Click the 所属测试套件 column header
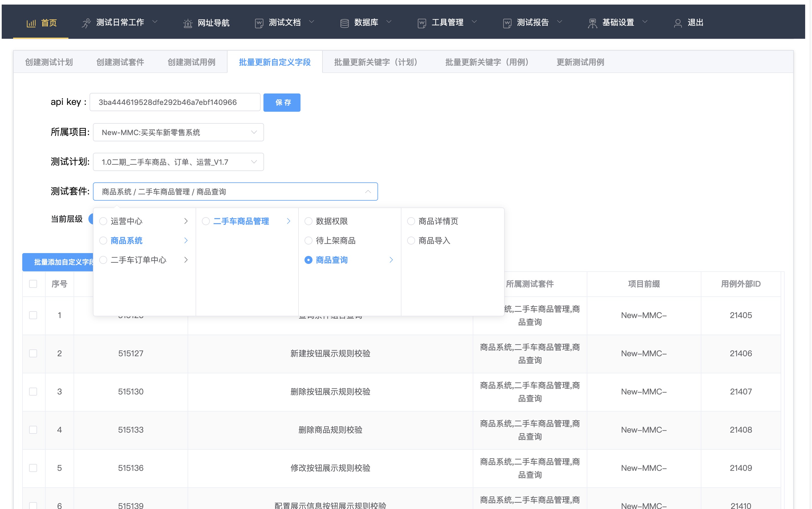The image size is (812, 509). (530, 284)
